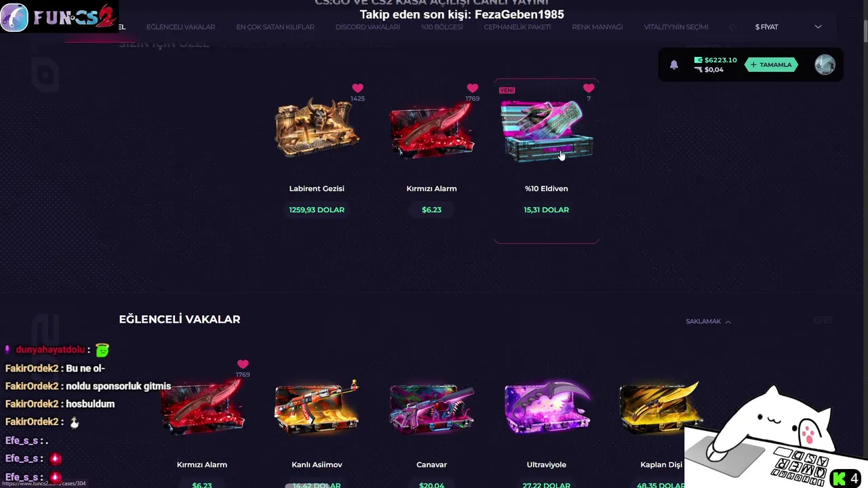The image size is (868, 488).
Task: Expand the price filter chevron arrow
Action: [818, 27]
